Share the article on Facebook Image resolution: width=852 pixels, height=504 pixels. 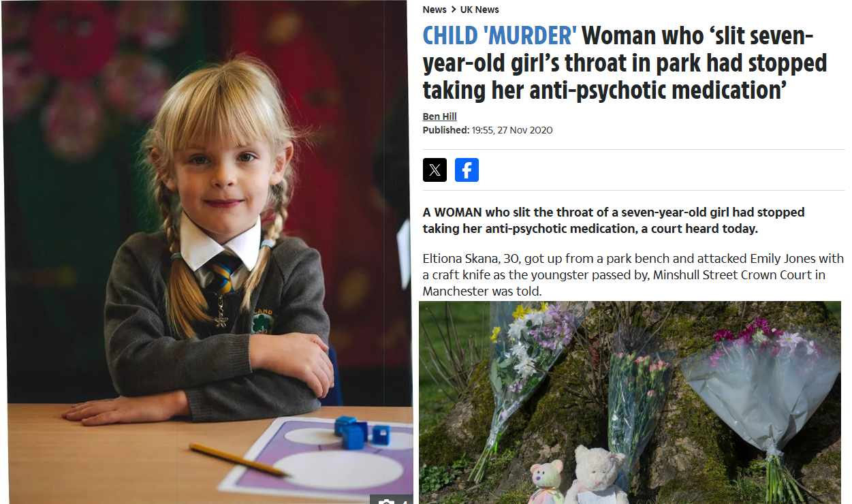467,170
